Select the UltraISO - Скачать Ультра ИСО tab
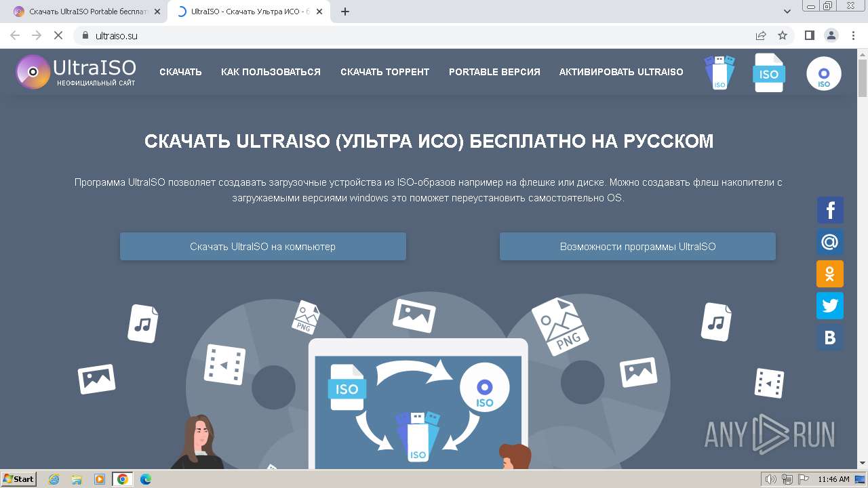This screenshot has height=488, width=868. [x=250, y=12]
